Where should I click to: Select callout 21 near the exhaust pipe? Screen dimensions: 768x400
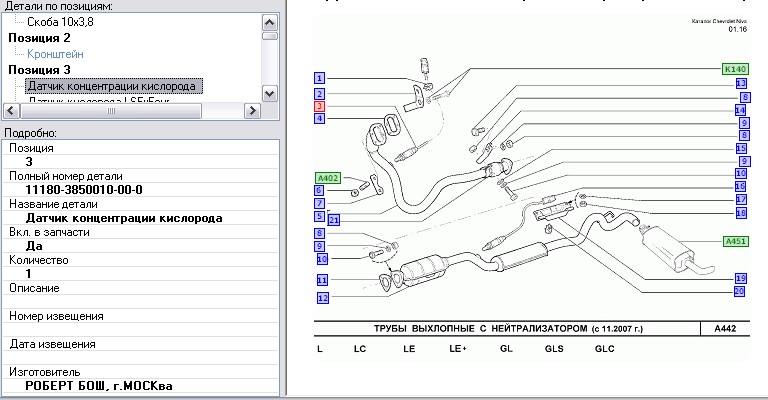pos(333,219)
